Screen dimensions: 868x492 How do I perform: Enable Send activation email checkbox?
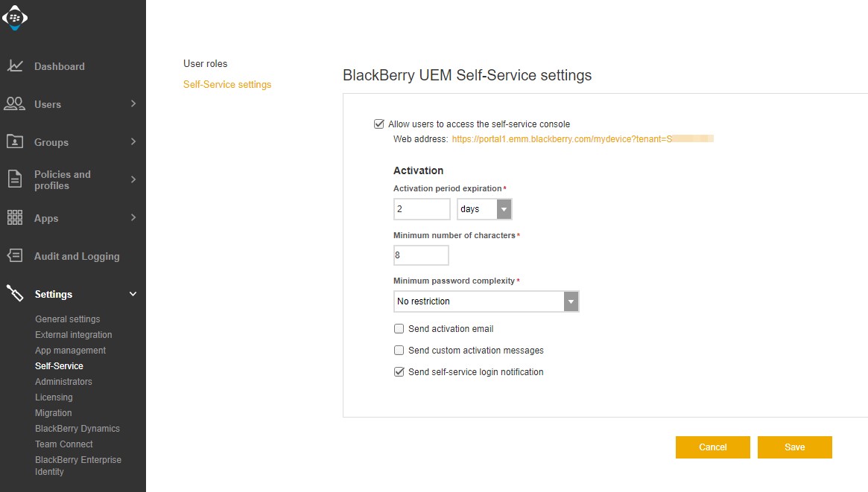pos(399,329)
